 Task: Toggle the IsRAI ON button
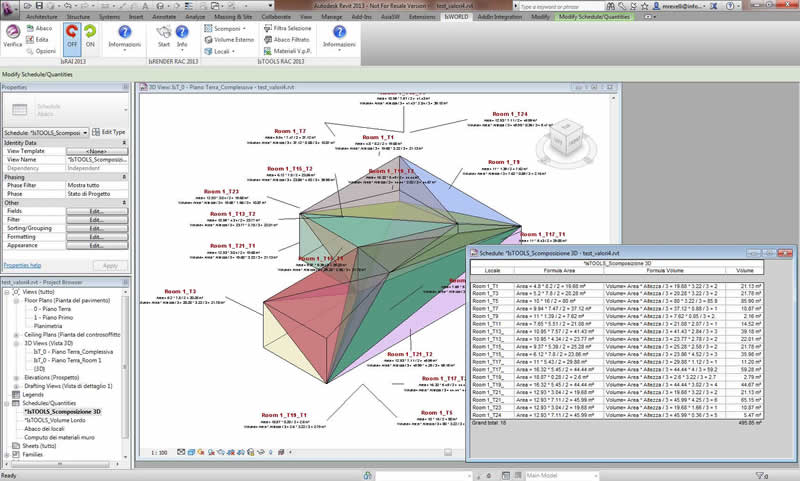[x=90, y=37]
